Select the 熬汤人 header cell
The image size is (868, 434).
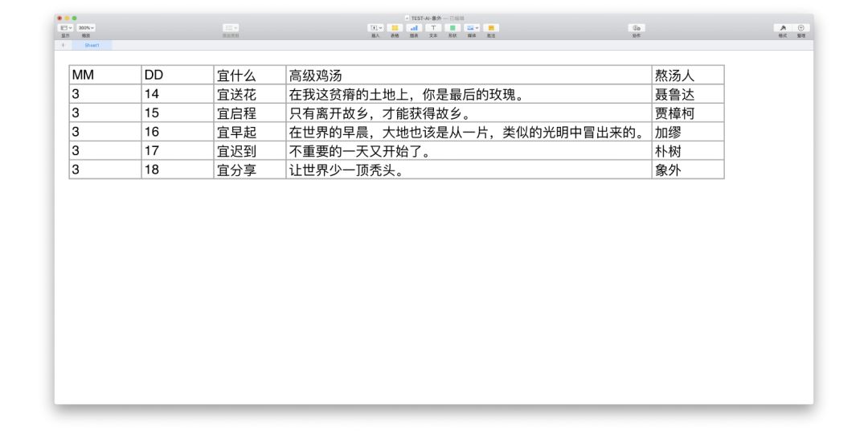pos(688,75)
